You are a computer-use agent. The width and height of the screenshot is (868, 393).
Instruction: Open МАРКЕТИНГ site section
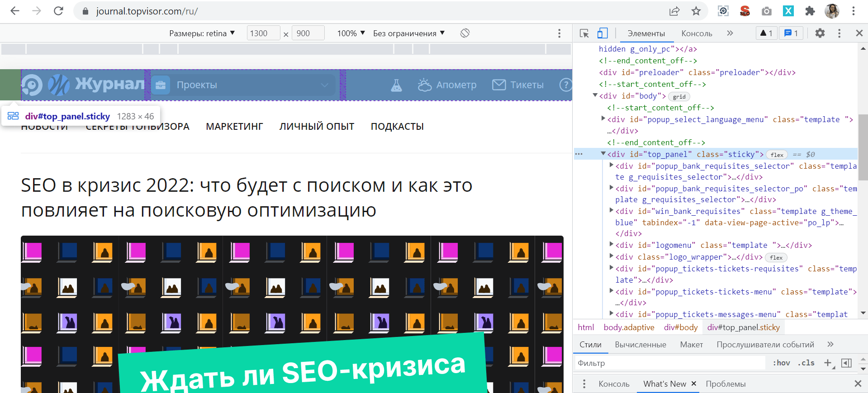coord(234,127)
